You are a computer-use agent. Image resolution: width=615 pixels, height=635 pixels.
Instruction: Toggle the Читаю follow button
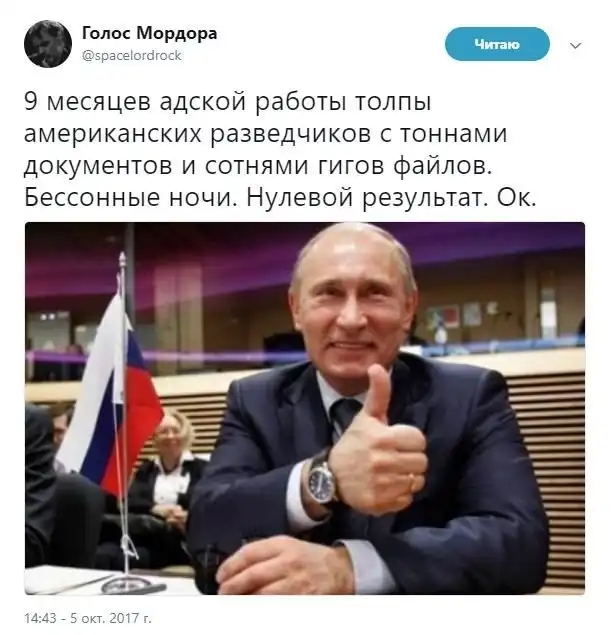click(x=497, y=44)
